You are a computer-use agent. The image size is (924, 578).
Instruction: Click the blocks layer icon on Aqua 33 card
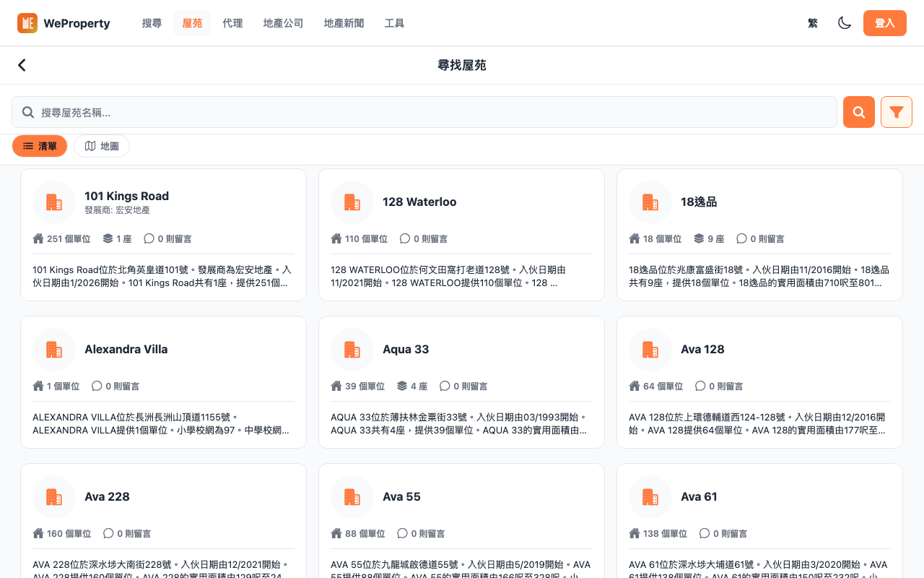pos(402,386)
